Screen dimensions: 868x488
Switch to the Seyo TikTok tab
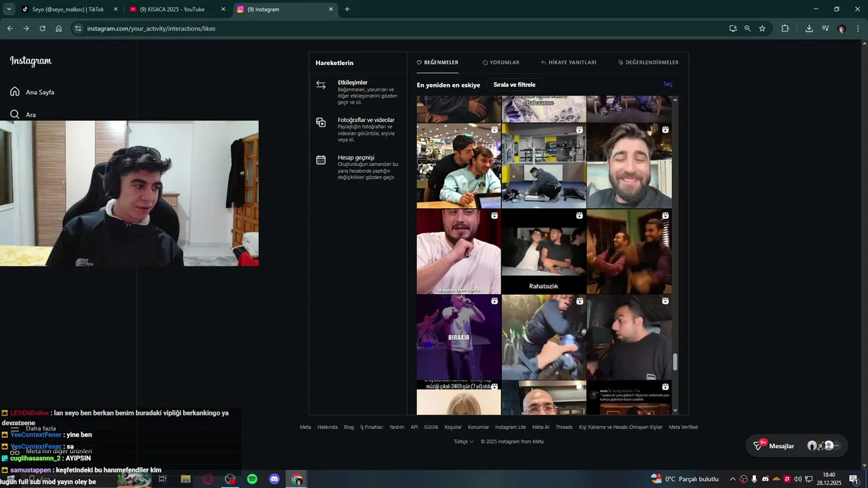click(70, 9)
